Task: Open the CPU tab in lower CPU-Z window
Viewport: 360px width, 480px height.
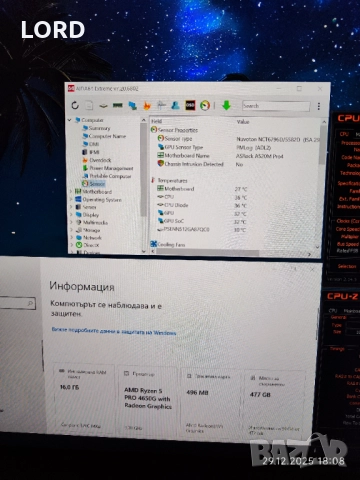Action: [333, 311]
